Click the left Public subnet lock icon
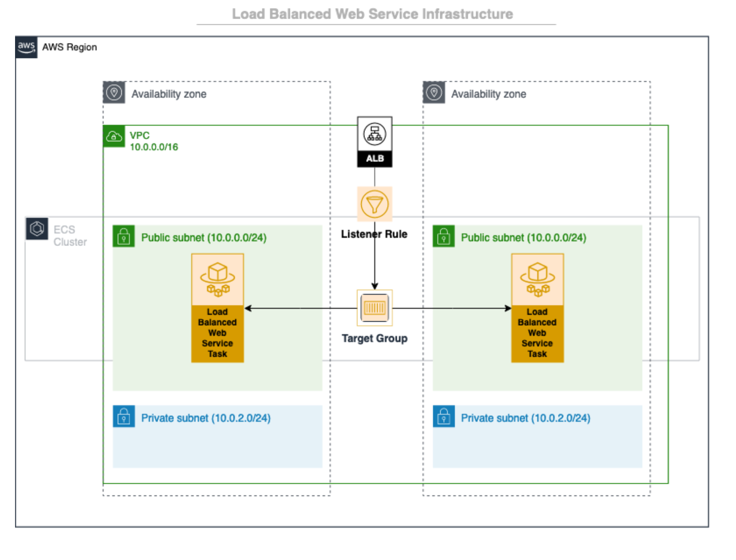 pyautogui.click(x=124, y=236)
